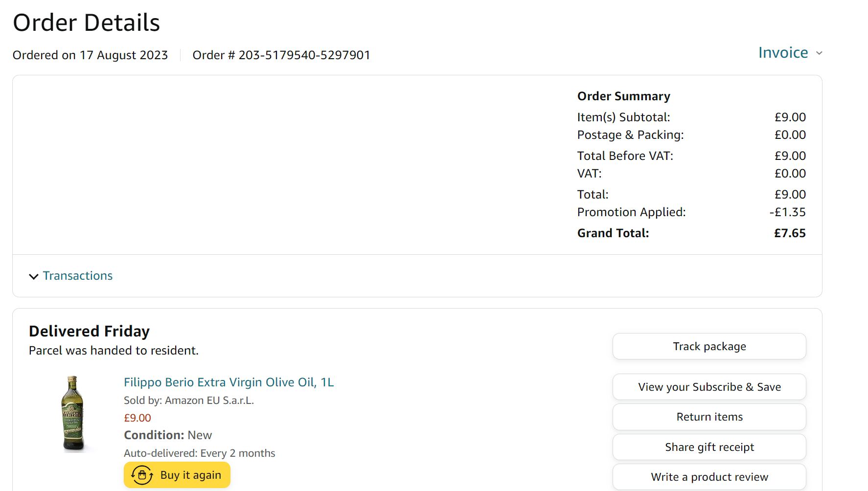Click the Track package button
Image resolution: width=868 pixels, height=491 pixels.
point(709,346)
